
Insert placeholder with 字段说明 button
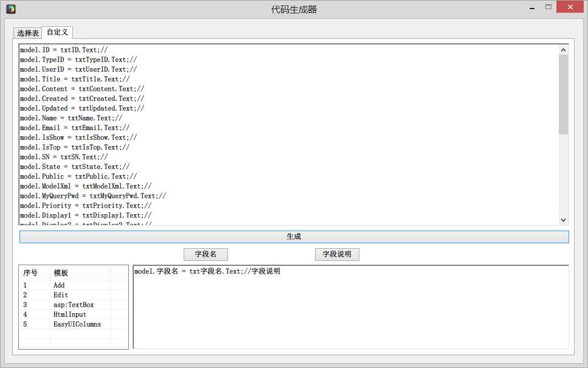337,254
